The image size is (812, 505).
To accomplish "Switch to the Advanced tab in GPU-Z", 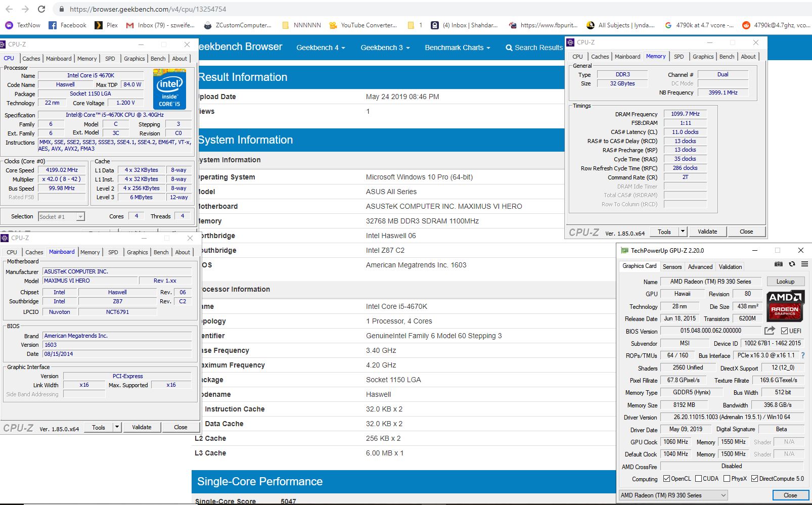I will (700, 266).
